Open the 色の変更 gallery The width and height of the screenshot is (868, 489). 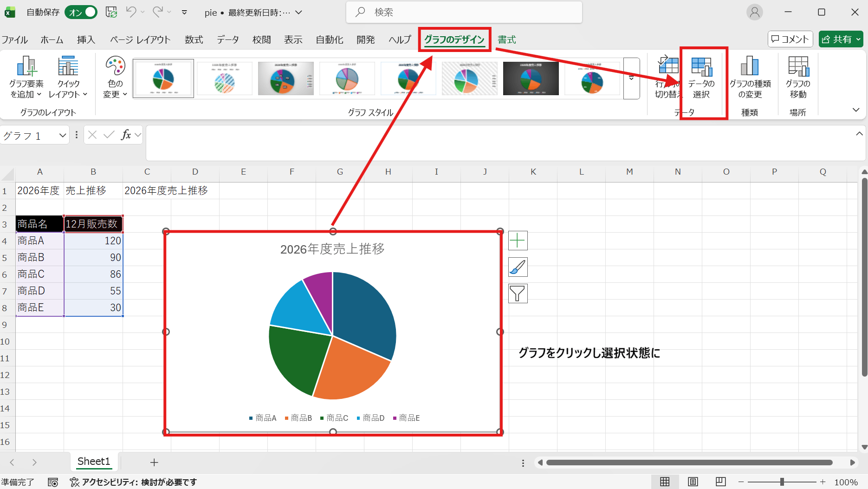click(x=114, y=78)
